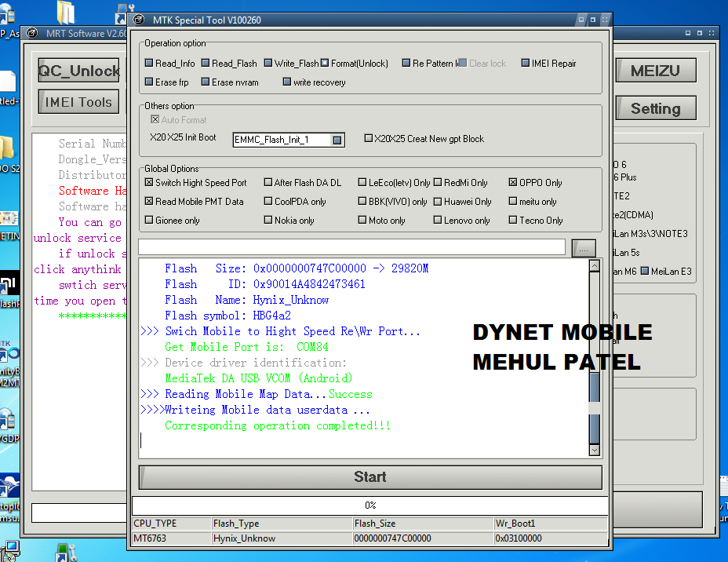
Task: Open the desktop shortcut at bottom
Action: click(67, 553)
